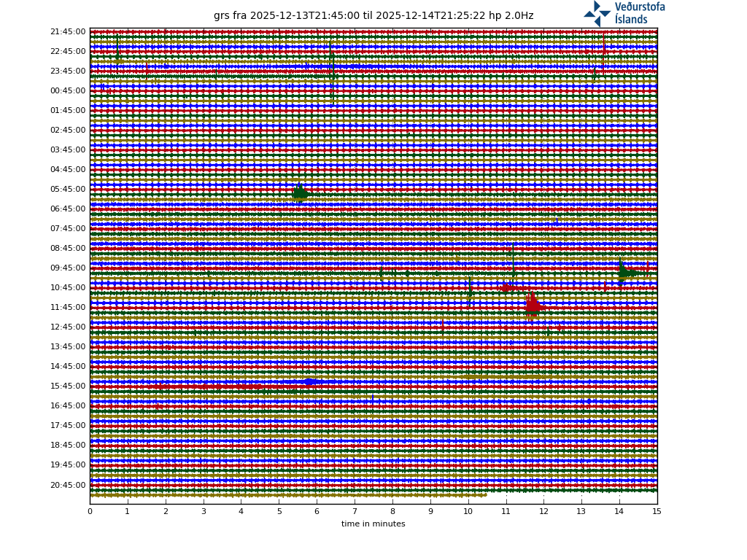Click the large green event near 05:45
This screenshot has width=747, height=560.
coord(300,193)
